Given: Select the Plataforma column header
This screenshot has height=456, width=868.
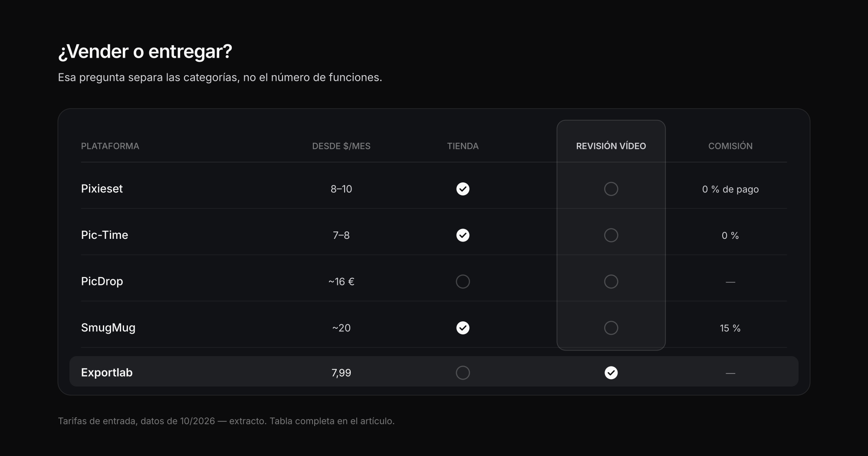Looking at the screenshot, I should (110, 146).
